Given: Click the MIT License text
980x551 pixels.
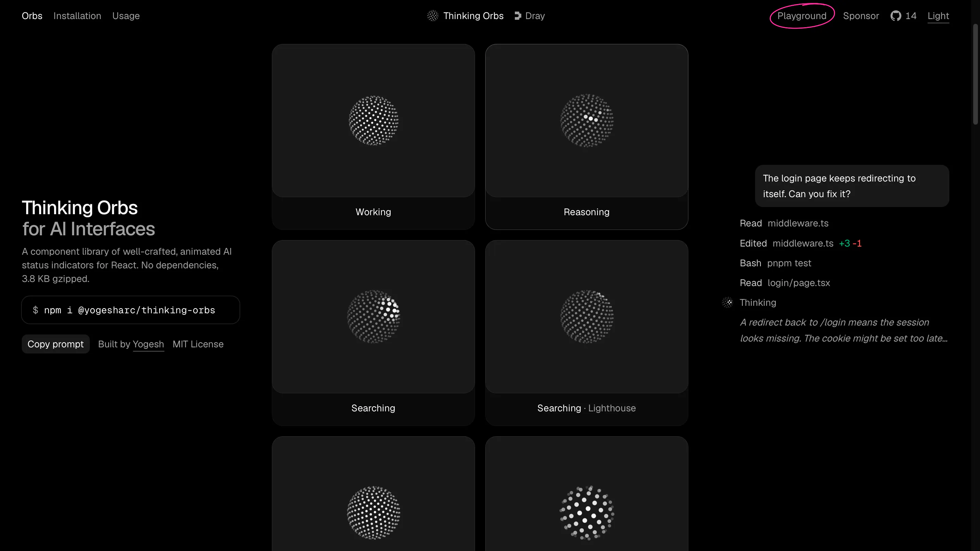Looking at the screenshot, I should 198,344.
